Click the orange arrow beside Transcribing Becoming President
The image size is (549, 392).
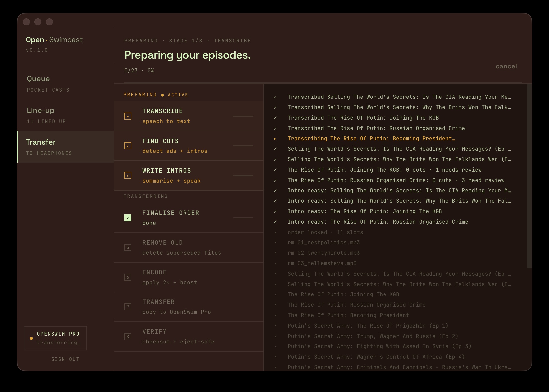[275, 139]
